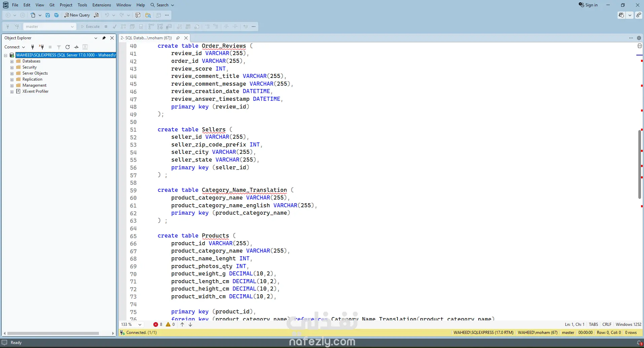Click the Connect Object Explorer plug icon
644x348 pixels.
pos(33,47)
